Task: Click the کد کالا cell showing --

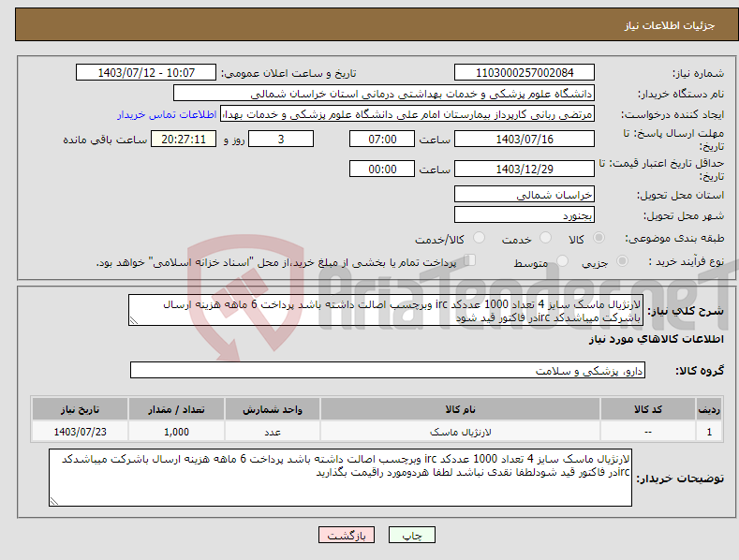Action: pos(647,432)
